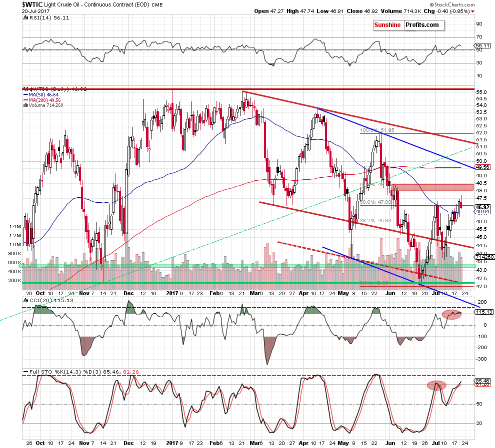Click the "1.0M" volume axis label
The width and height of the screenshot is (495, 448).
pyautogui.click(x=15, y=245)
